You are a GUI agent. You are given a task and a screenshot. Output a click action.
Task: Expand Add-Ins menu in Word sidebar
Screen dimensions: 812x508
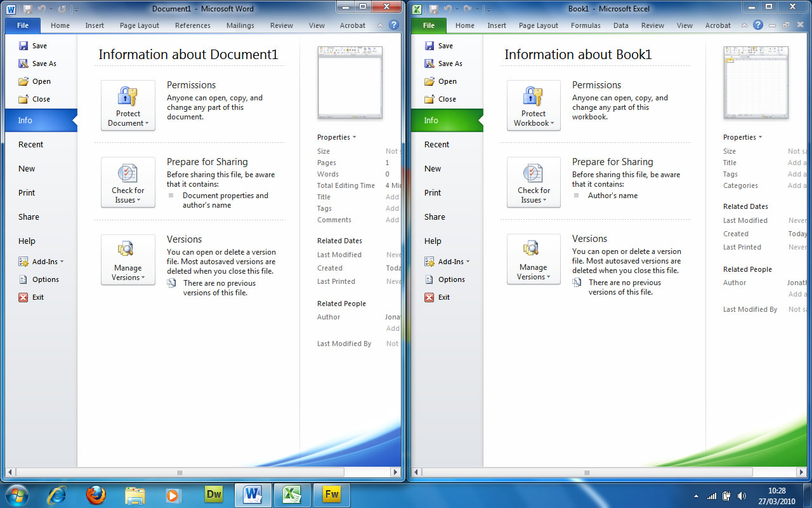click(x=48, y=262)
